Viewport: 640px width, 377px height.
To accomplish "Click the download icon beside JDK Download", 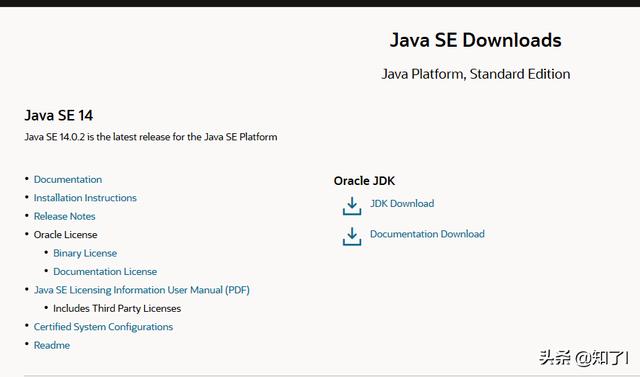I will coord(352,206).
